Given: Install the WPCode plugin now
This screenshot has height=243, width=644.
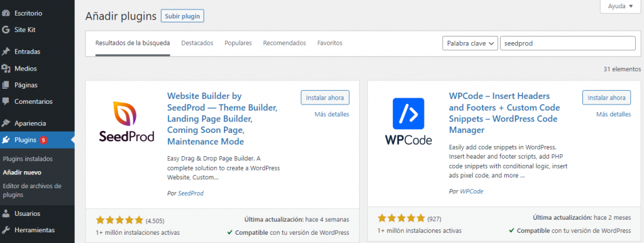Looking at the screenshot, I should [607, 98].
